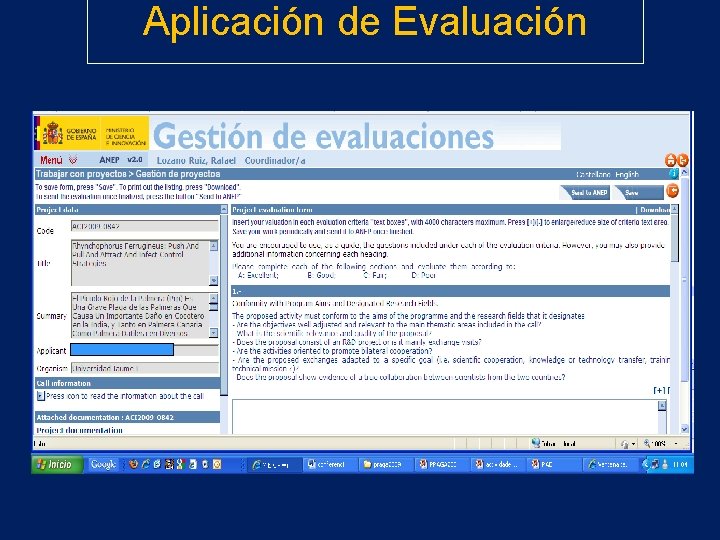Click the orange logout arrow icon beside home
Screen dimensions: 720x540
point(683,160)
